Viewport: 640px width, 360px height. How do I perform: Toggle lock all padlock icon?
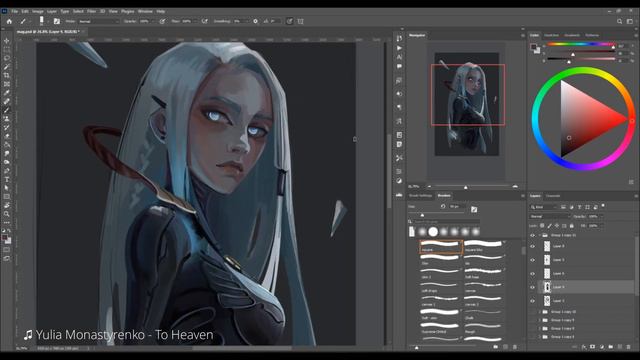tap(571, 226)
